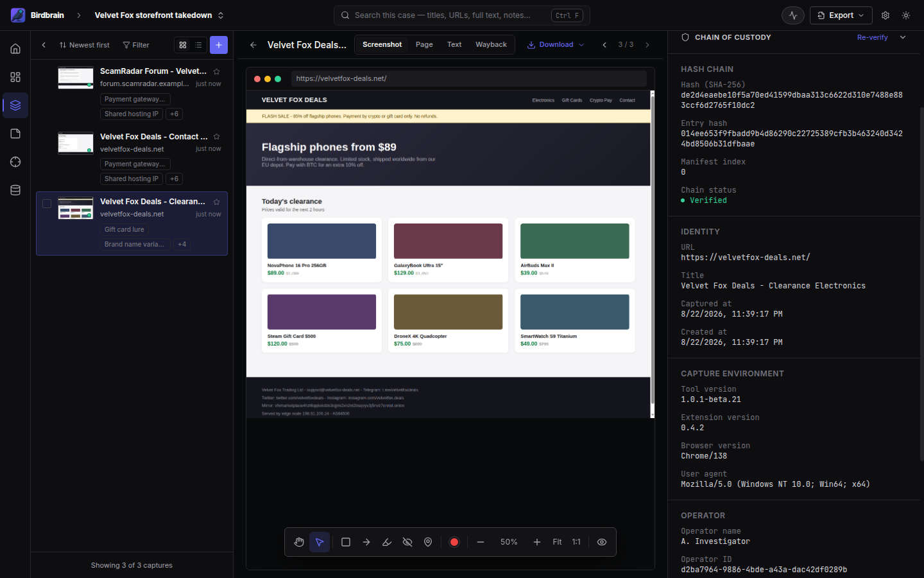Screen dimensions: 924x578
Task: Toggle the light/dark theme sun icon
Action: pyautogui.click(x=906, y=15)
